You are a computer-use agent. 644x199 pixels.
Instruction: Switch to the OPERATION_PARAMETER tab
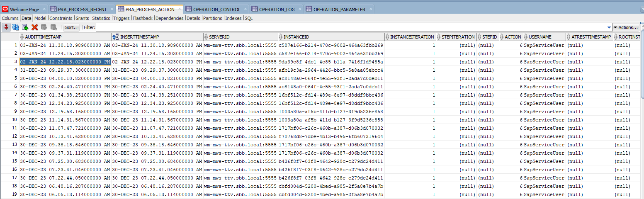pyautogui.click(x=339, y=9)
